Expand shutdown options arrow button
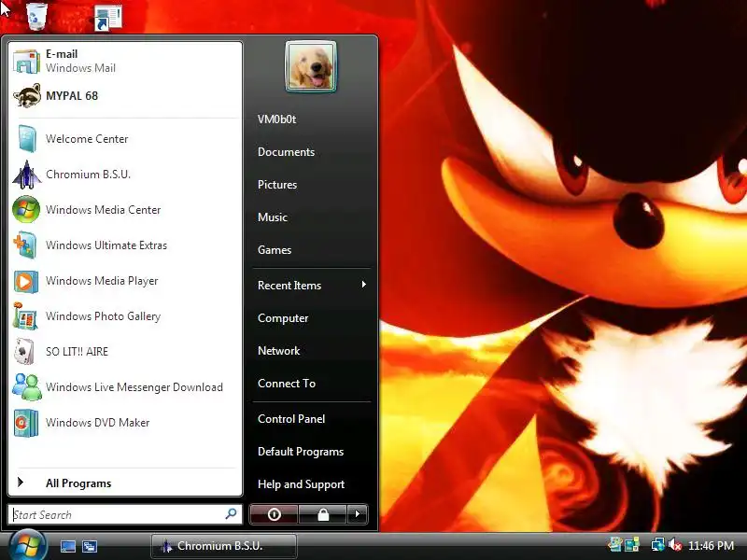Image resolution: width=747 pixels, height=560 pixels. [x=358, y=514]
